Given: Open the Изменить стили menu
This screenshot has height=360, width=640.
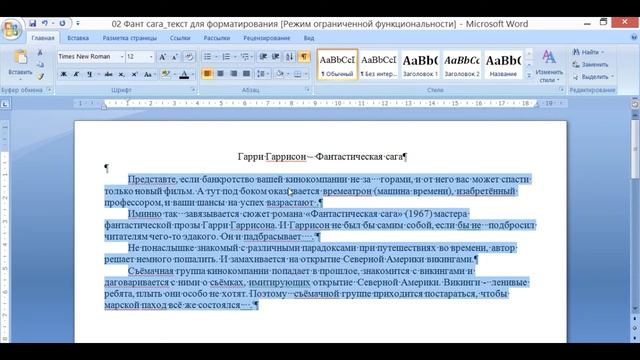Looking at the screenshot, I should [x=549, y=66].
